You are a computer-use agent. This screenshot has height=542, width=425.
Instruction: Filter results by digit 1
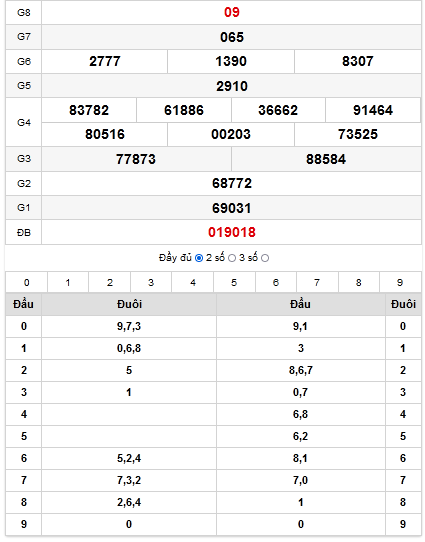[68, 282]
